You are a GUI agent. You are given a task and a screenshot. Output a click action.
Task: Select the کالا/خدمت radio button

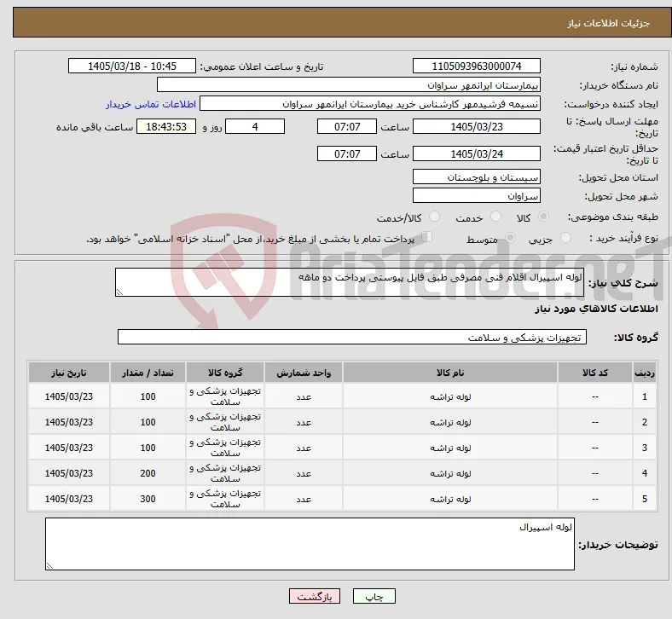(x=435, y=217)
